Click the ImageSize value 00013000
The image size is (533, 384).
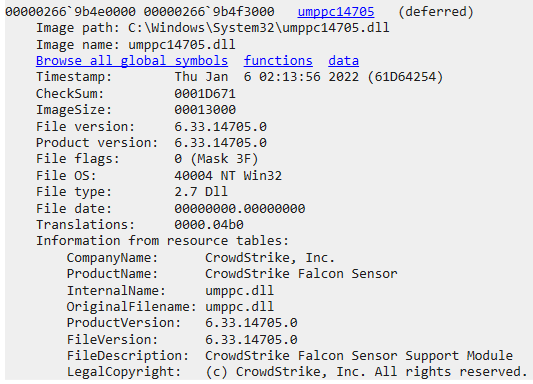205,110
